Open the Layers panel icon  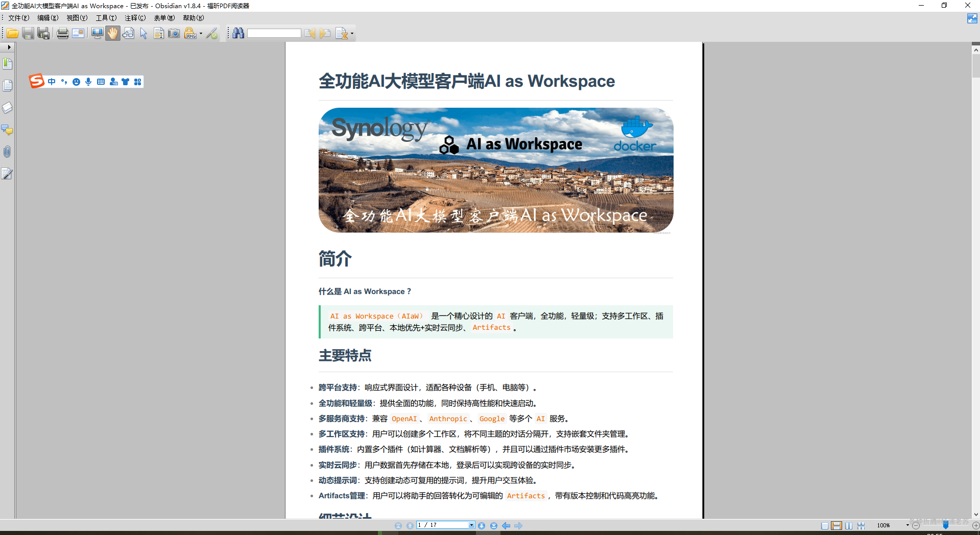click(x=8, y=108)
